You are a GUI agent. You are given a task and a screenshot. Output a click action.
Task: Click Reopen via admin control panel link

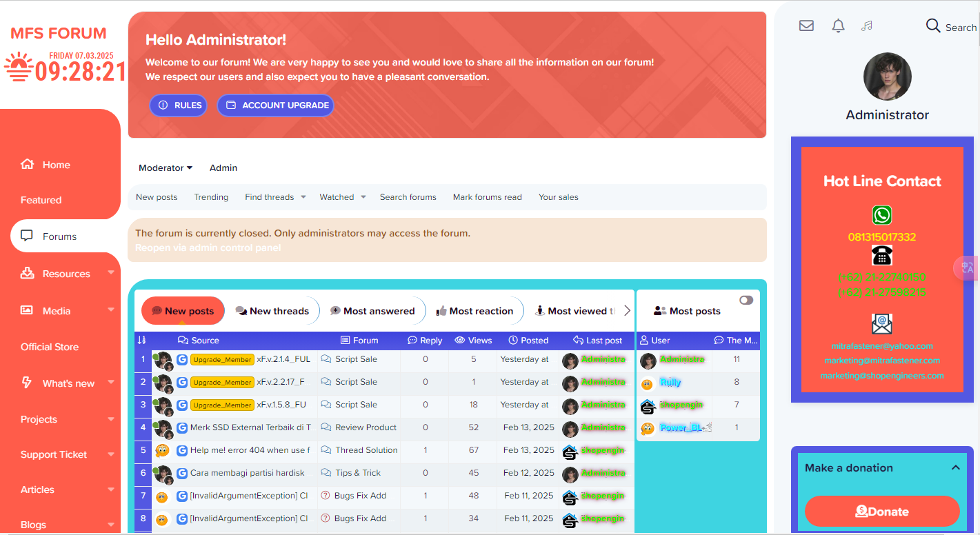[208, 248]
